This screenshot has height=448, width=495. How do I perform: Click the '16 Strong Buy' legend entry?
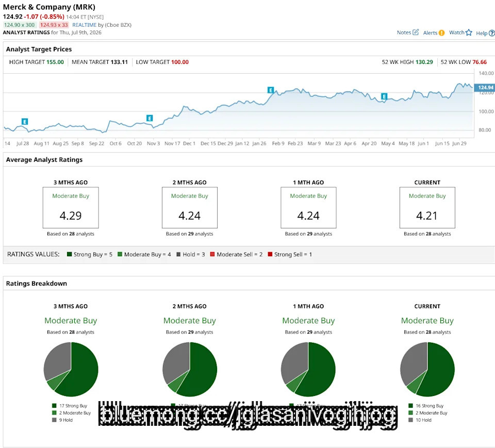[426, 406]
